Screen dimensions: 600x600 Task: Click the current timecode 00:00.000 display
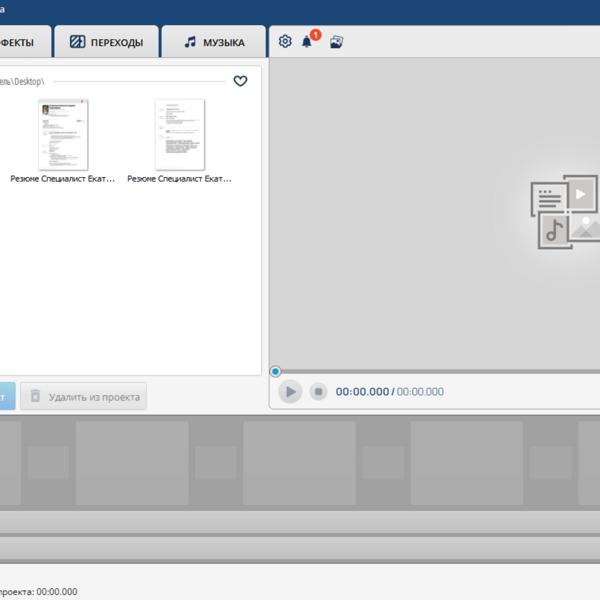tap(361, 392)
